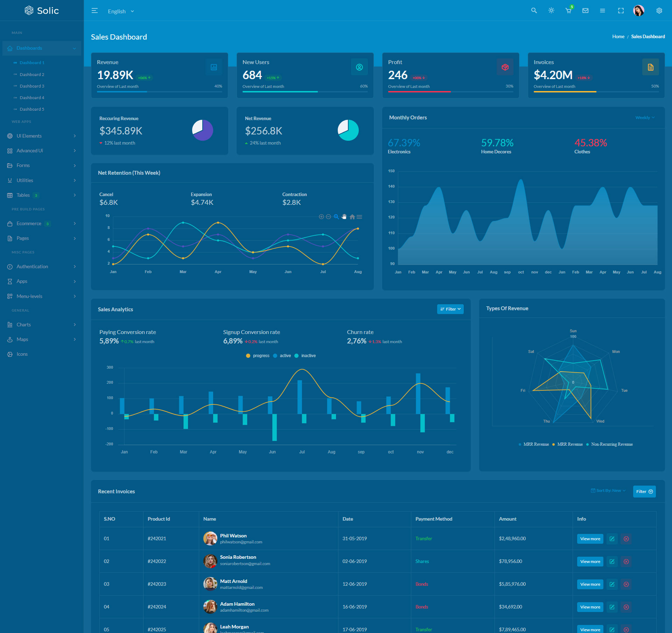Viewport: 672px width, 633px height.
Task: Open the shopping cart icon
Action: [568, 11]
